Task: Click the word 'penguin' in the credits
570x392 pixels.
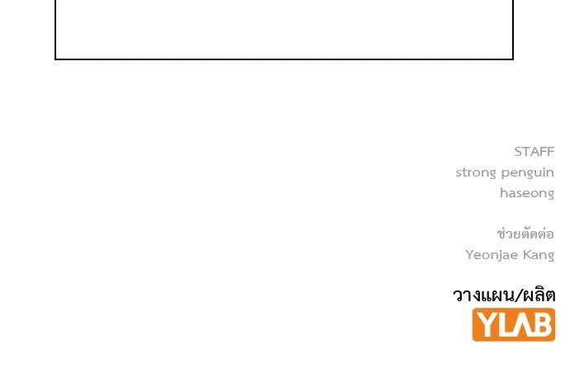Action: (x=527, y=172)
